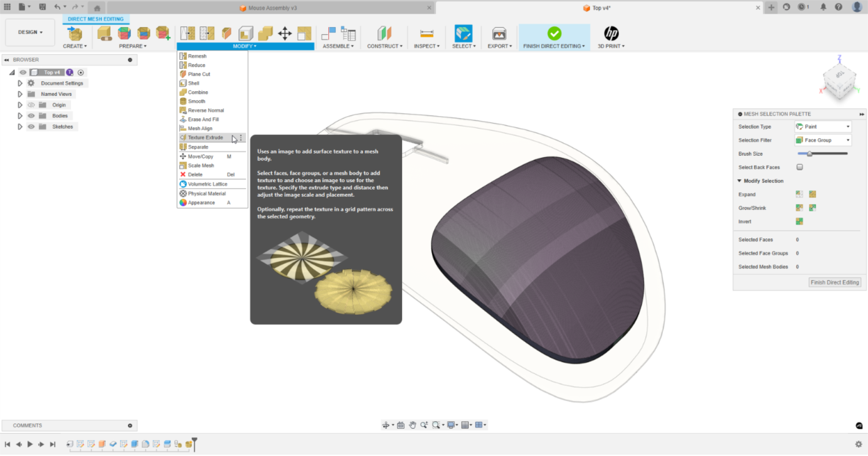This screenshot has width=868, height=456.
Task: Expand the Named Views tree node
Action: [x=20, y=94]
